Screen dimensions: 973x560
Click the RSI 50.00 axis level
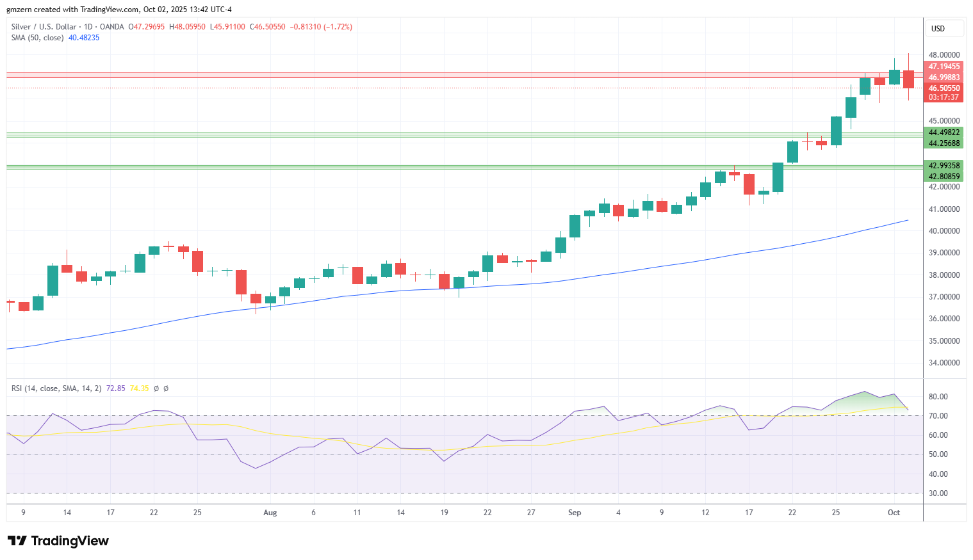(938, 454)
